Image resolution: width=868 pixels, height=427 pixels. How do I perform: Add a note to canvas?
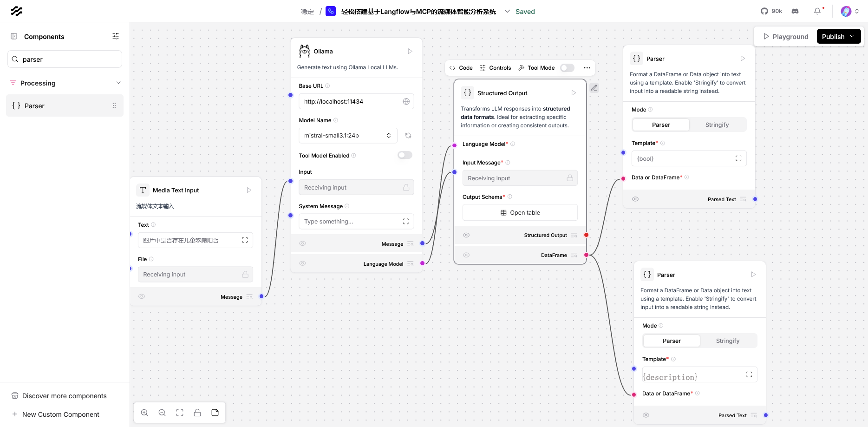[x=215, y=413]
